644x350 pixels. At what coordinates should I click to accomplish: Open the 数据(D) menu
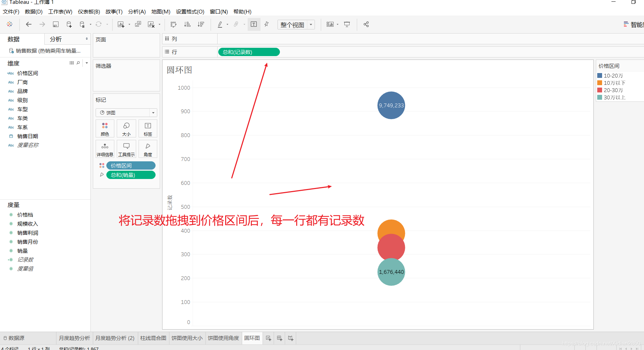coord(34,11)
